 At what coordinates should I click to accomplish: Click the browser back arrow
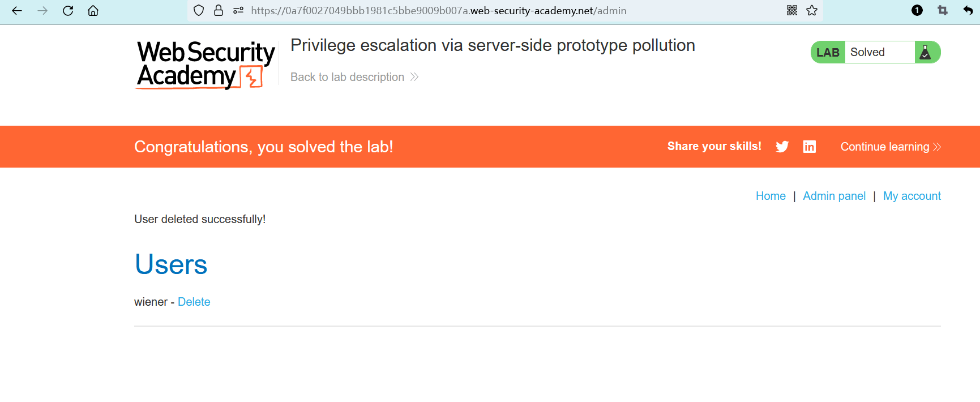click(x=17, y=11)
